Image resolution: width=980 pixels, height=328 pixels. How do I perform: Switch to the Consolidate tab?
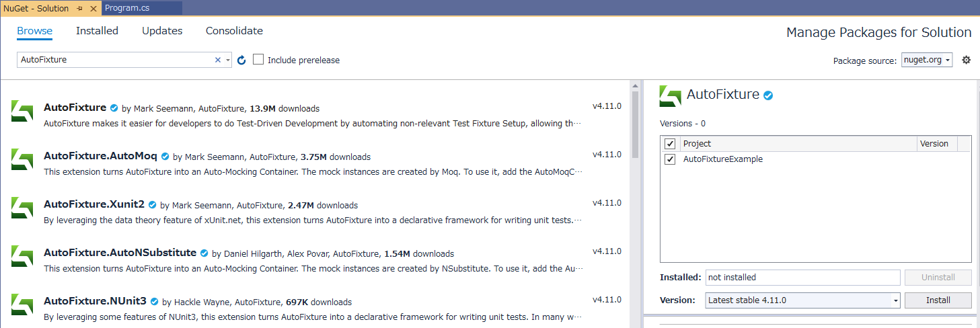[x=234, y=31]
